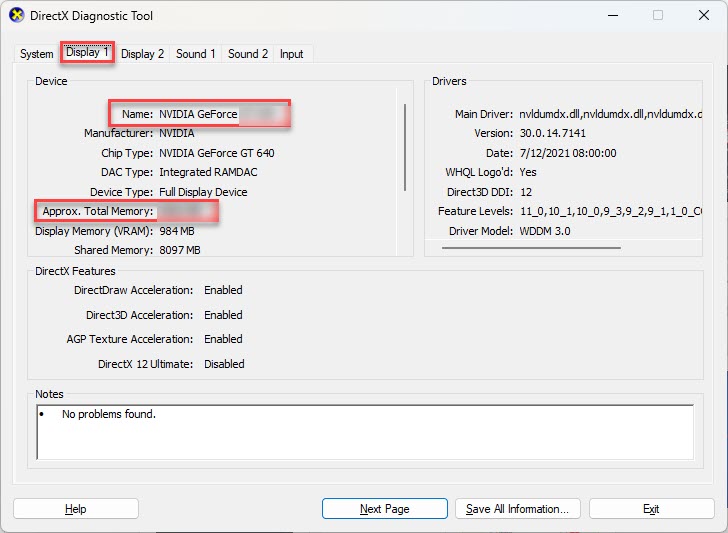Switch to the Sound 2 tab

pyautogui.click(x=248, y=54)
